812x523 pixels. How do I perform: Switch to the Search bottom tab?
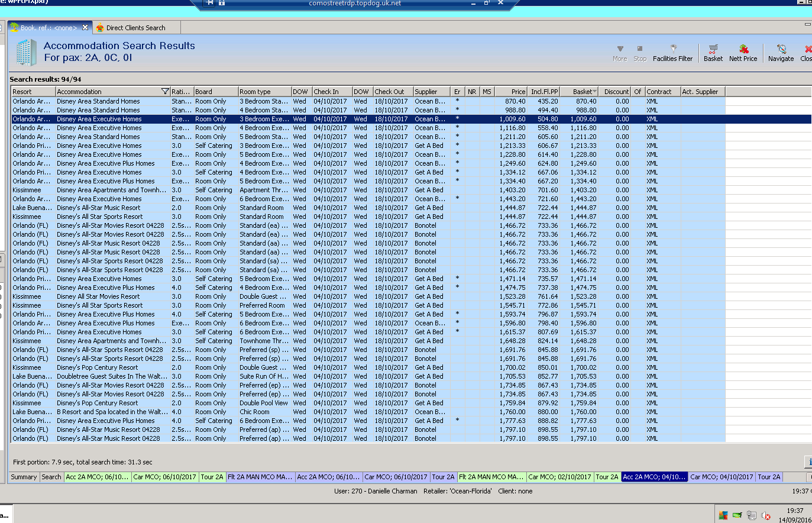pyautogui.click(x=51, y=477)
